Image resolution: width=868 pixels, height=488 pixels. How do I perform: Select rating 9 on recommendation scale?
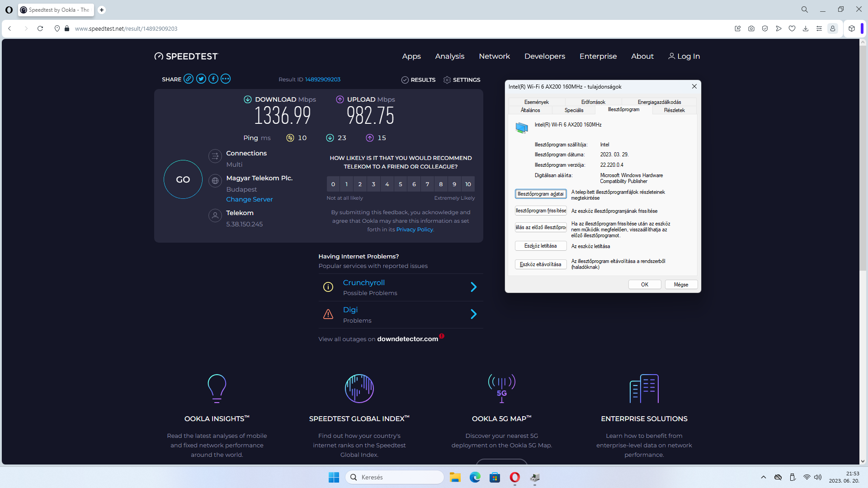click(x=454, y=184)
